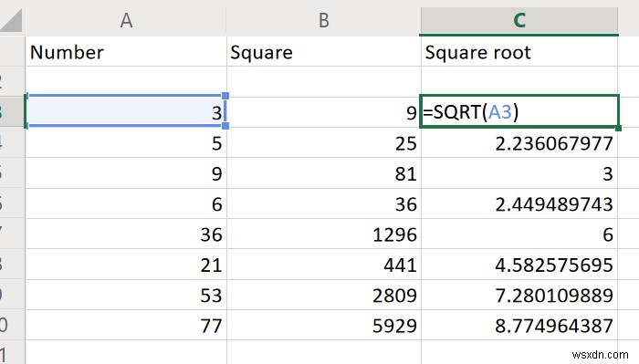Select column B header
Viewport: 639px width, 364px height.
coord(323,20)
